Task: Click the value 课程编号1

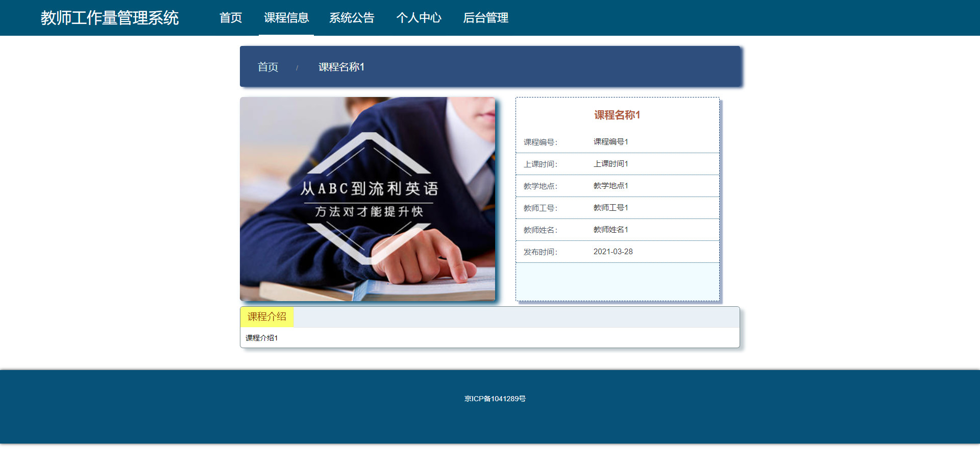Action: point(611,142)
